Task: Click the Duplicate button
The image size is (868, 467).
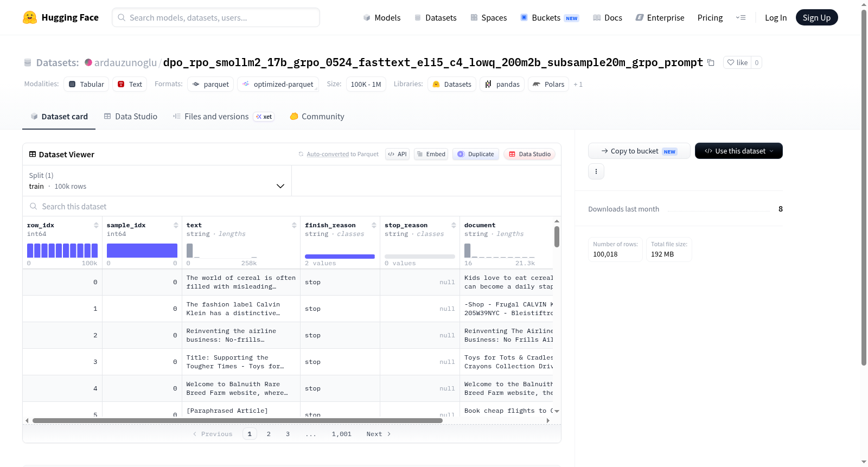Action: [476, 154]
